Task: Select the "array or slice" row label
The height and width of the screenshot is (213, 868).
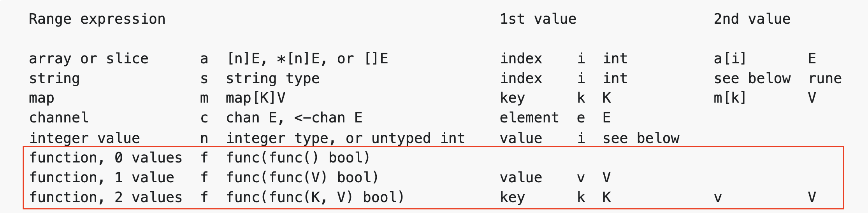Action: pyautogui.click(x=89, y=59)
